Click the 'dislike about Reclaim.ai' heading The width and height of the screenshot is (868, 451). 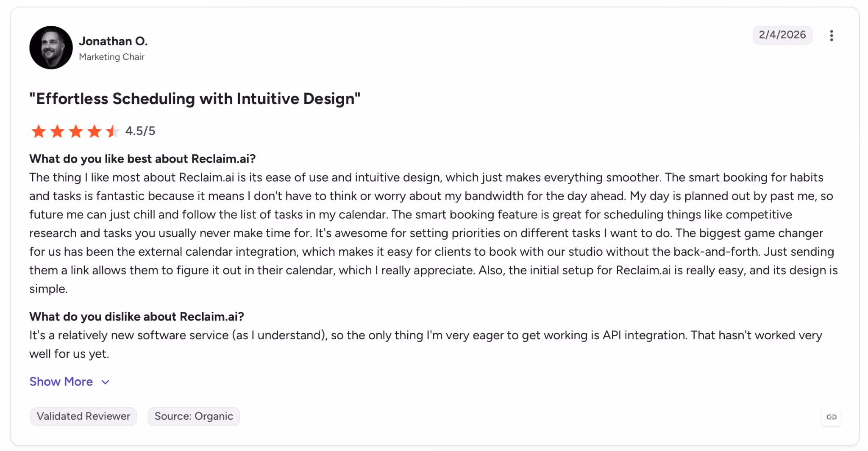[136, 317]
